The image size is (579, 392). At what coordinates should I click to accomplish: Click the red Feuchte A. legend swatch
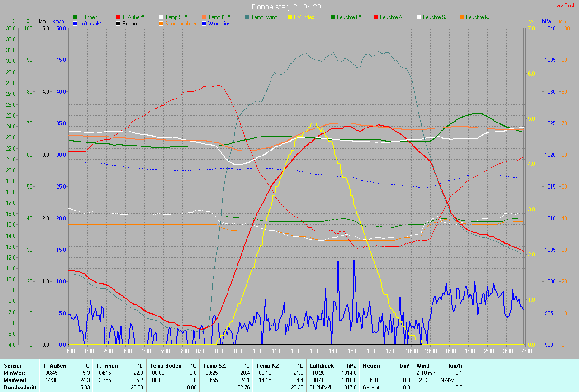376,17
